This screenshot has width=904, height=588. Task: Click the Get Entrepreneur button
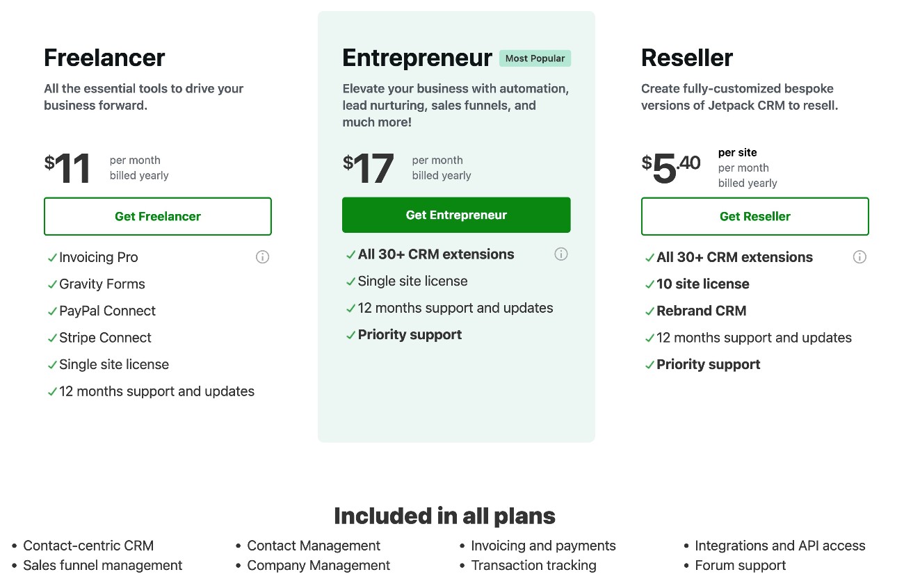(x=456, y=215)
